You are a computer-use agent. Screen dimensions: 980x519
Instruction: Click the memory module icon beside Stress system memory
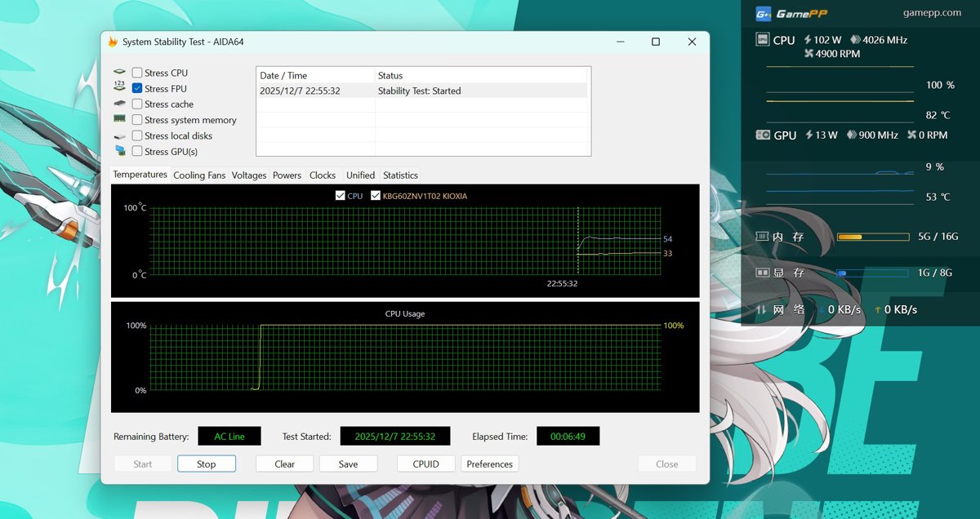point(120,120)
